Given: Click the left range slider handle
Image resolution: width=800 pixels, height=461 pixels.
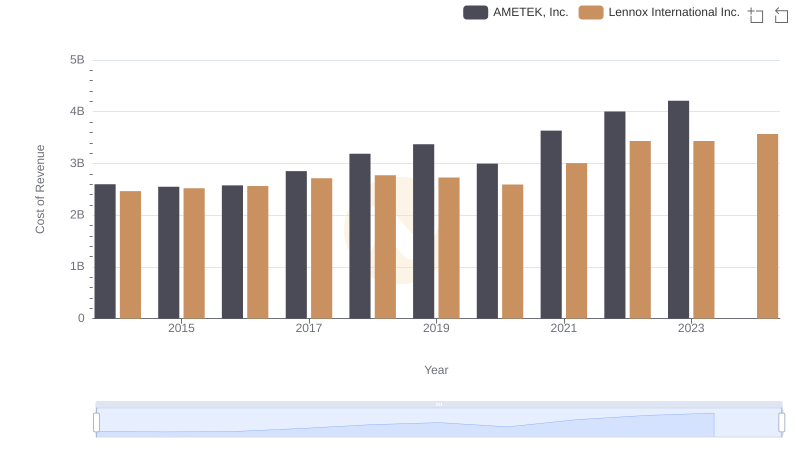Looking at the screenshot, I should click(x=97, y=423).
